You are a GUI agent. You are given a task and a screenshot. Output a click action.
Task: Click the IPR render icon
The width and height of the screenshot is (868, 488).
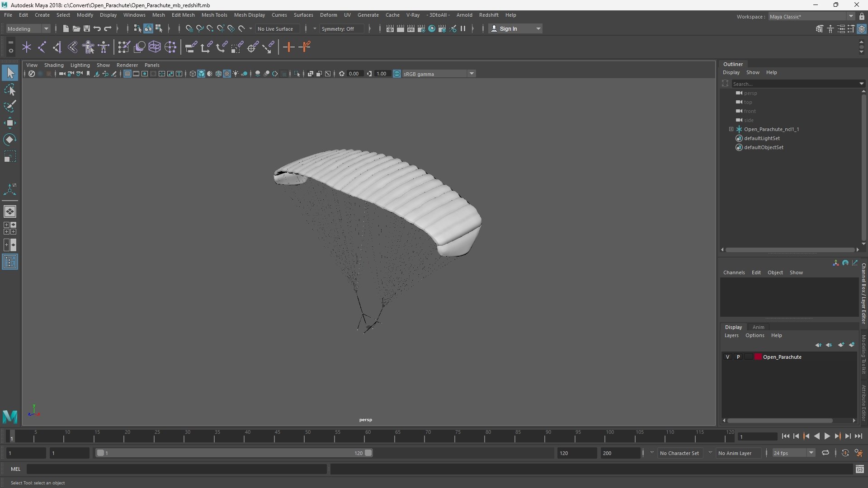pos(410,28)
